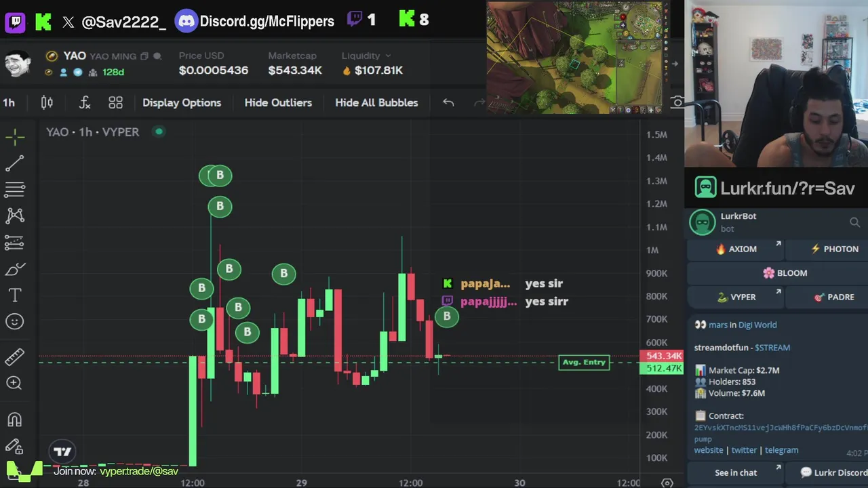
Task: Click the 512.47K average entry price tag
Action: tap(662, 369)
